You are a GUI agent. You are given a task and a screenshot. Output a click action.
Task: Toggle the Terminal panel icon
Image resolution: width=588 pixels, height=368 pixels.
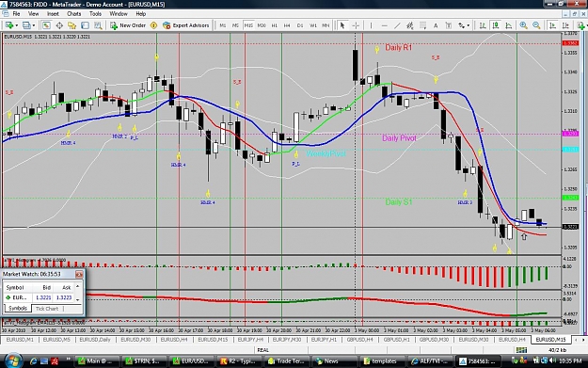click(x=85, y=25)
